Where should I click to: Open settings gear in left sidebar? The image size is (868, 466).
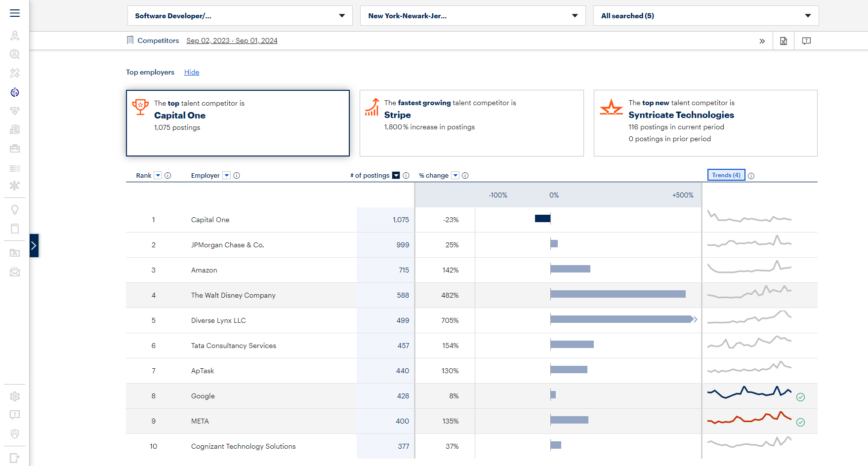pyautogui.click(x=15, y=396)
